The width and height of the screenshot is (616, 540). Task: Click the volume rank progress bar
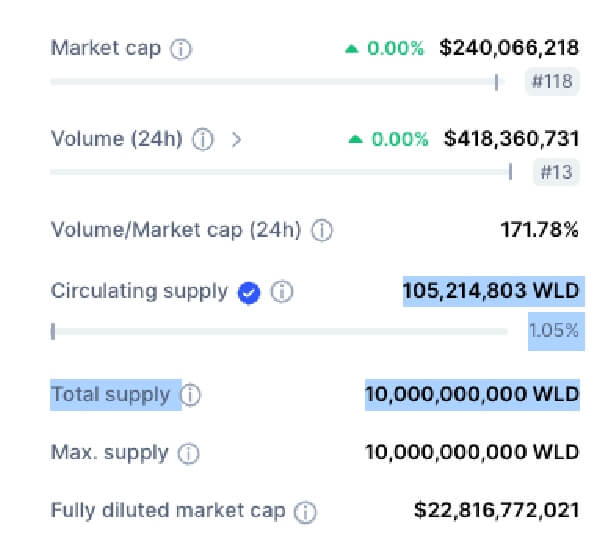281,172
